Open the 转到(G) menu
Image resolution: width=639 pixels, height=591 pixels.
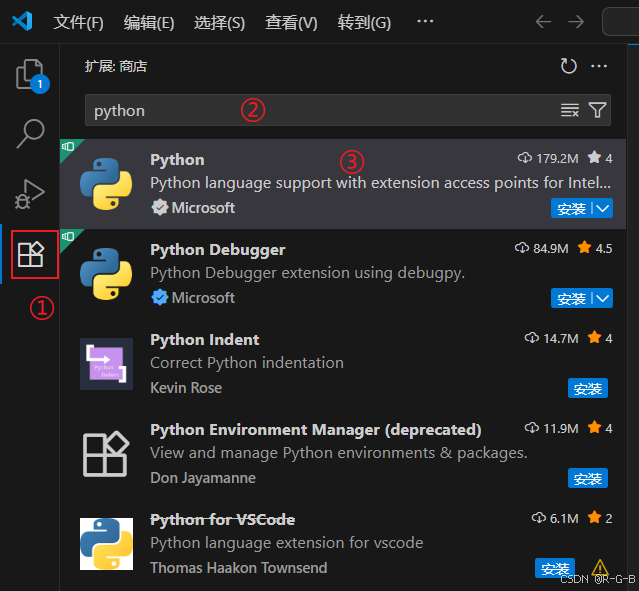click(364, 22)
